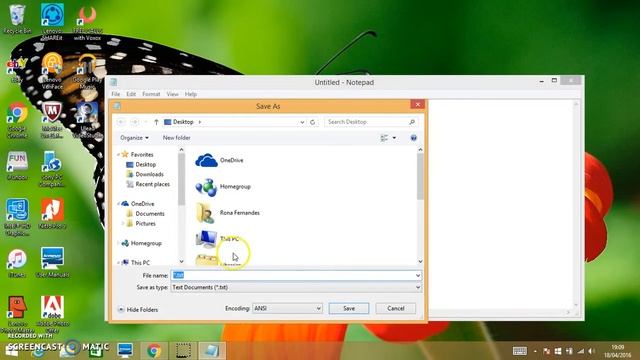
Task: Open the Format menu in Notepad
Action: point(151,94)
